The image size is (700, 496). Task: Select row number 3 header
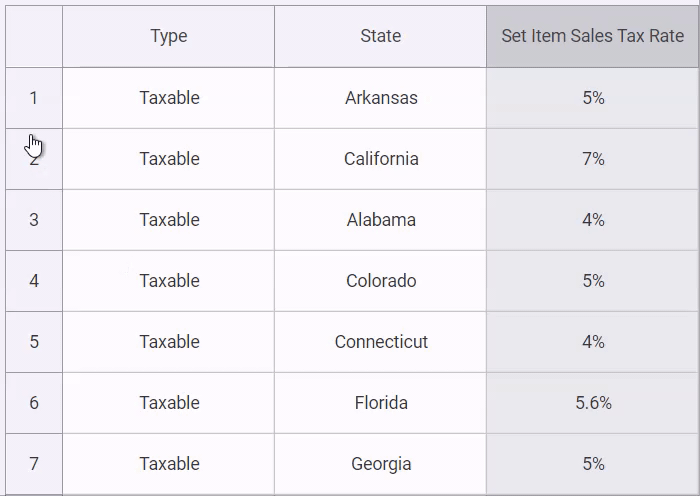[x=34, y=220]
